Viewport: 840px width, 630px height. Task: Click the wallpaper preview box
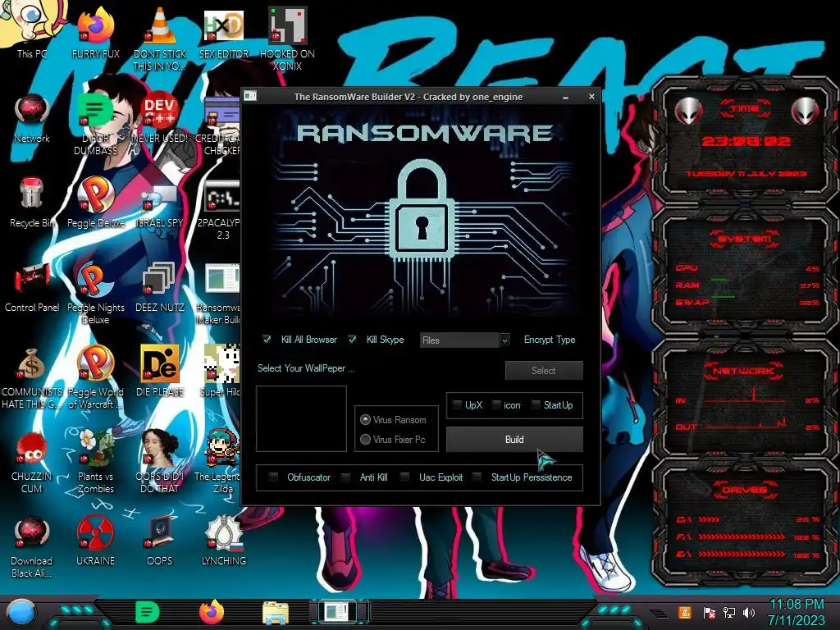301,419
